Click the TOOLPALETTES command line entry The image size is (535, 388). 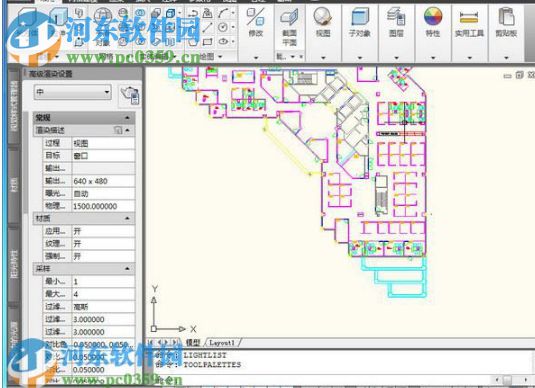pos(212,365)
